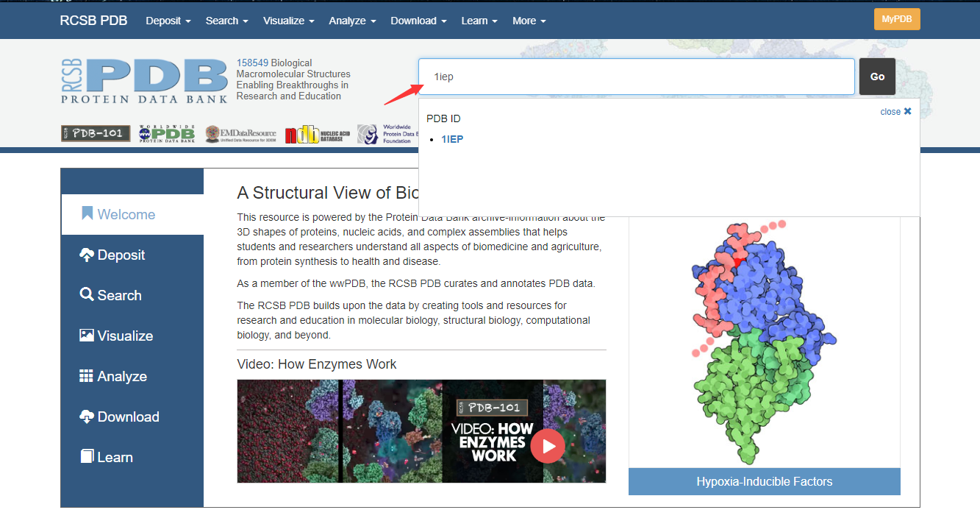Open the EMDataResource logo link
Image resolution: width=980 pixels, height=521 pixels.
241,134
